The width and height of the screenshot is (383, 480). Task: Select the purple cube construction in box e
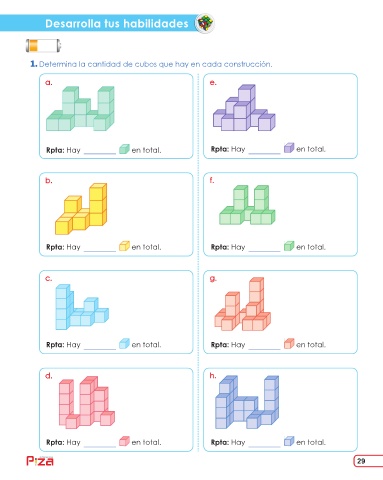[x=244, y=107]
